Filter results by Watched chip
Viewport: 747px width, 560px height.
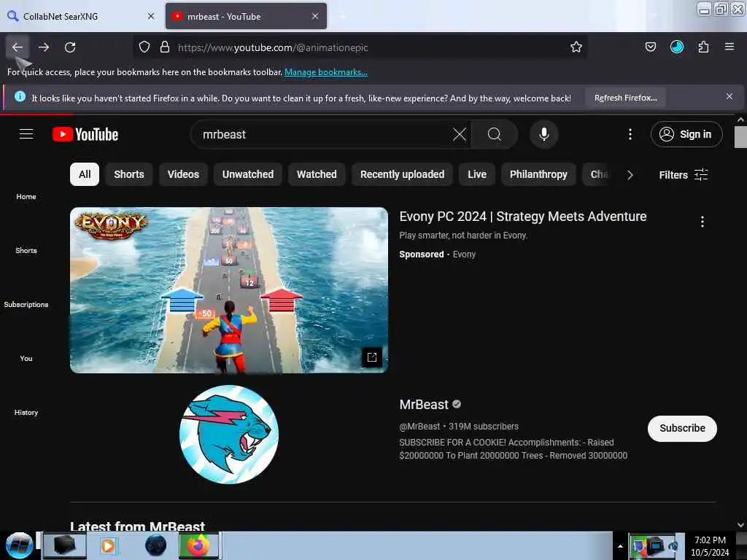tap(317, 174)
